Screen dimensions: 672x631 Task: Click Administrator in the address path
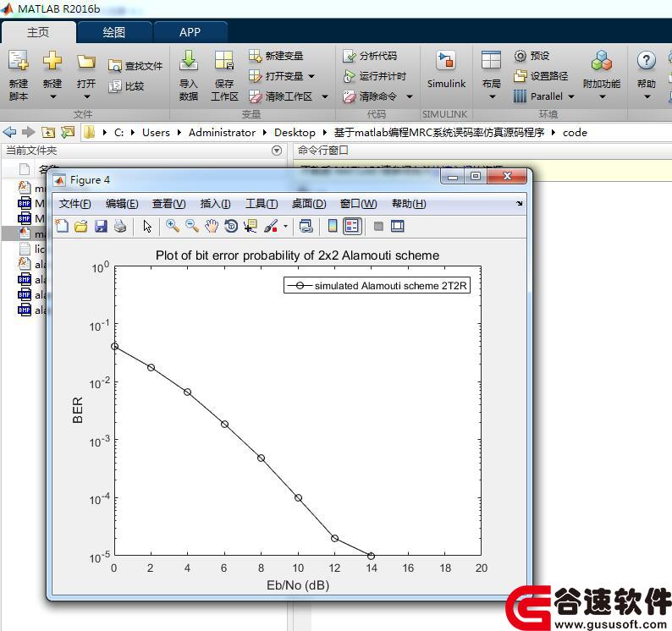222,132
